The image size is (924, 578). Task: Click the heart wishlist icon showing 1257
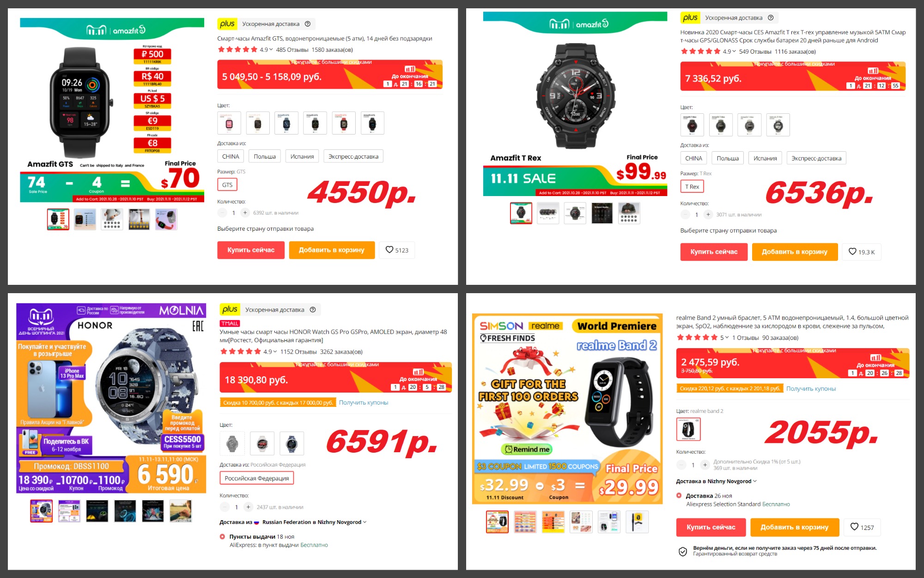[854, 527]
